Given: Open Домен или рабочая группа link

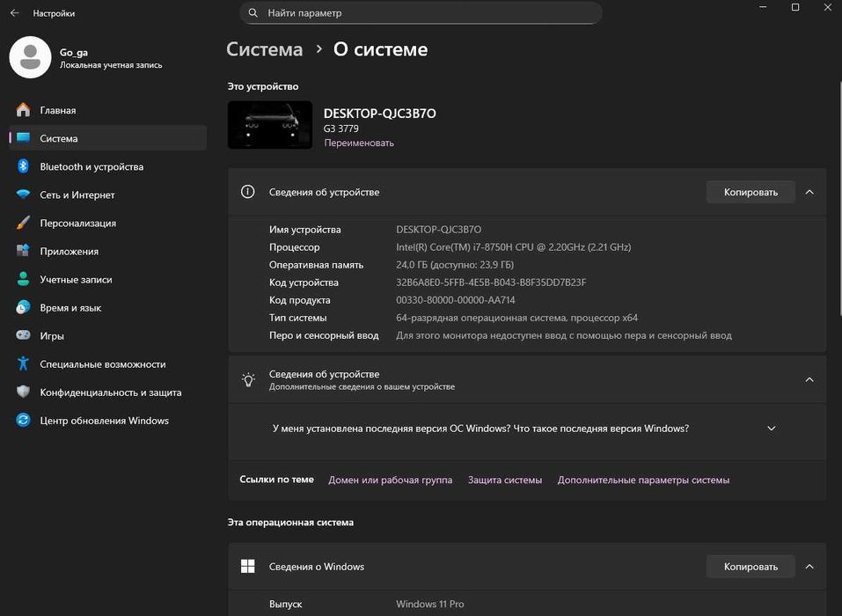Looking at the screenshot, I should [x=390, y=480].
